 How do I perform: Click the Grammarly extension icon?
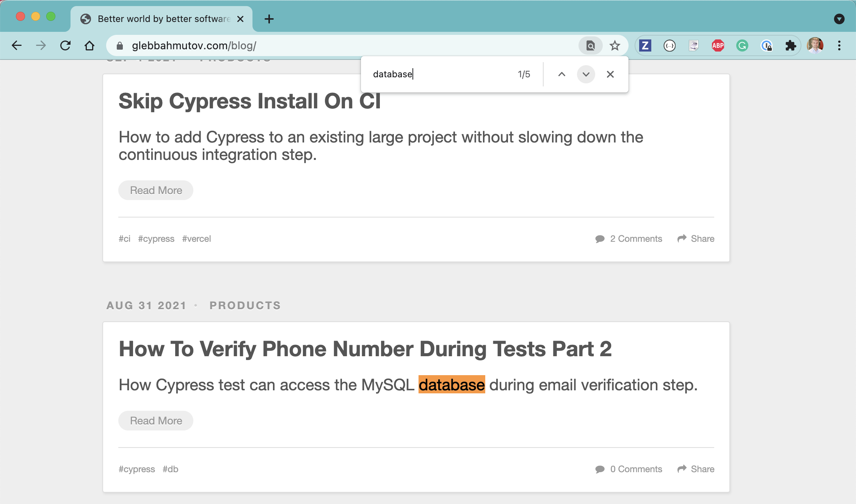coord(742,46)
